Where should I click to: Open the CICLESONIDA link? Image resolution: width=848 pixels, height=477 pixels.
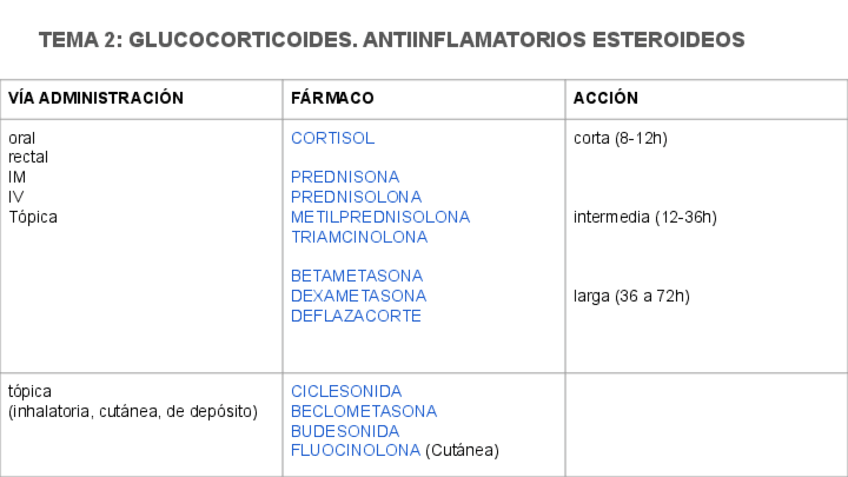(x=346, y=391)
